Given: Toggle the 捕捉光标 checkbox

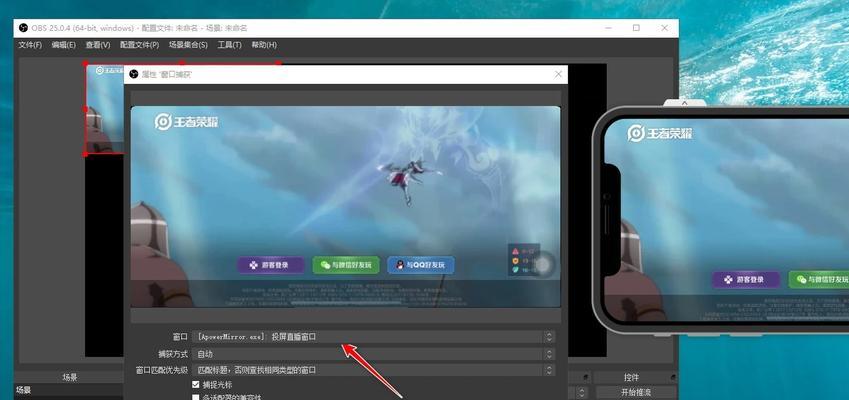Looking at the screenshot, I should click(x=196, y=385).
